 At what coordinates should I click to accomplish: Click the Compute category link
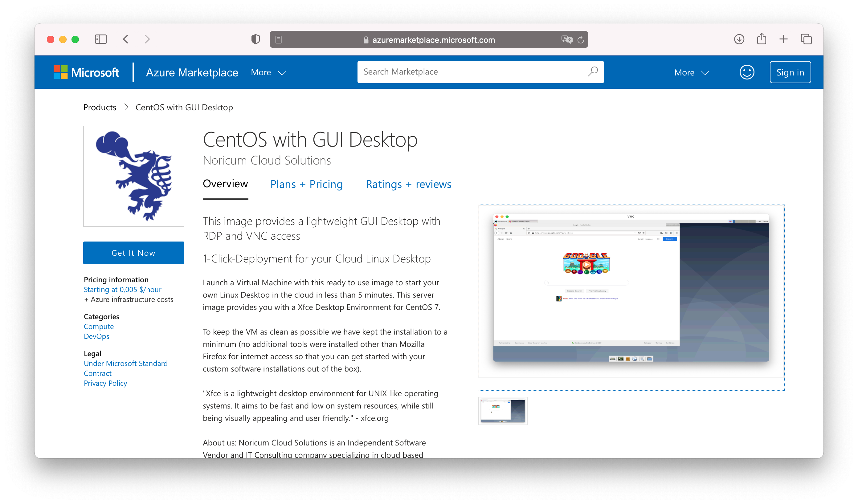(98, 326)
